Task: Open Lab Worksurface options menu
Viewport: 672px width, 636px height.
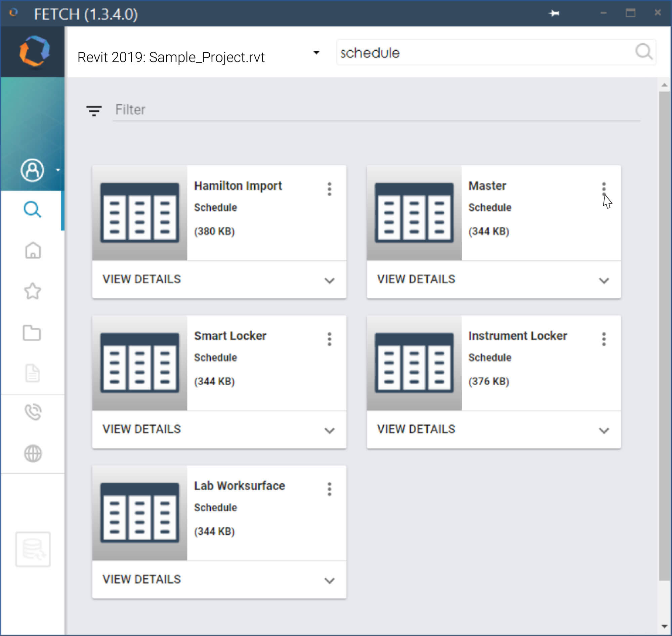Action: coord(329,489)
